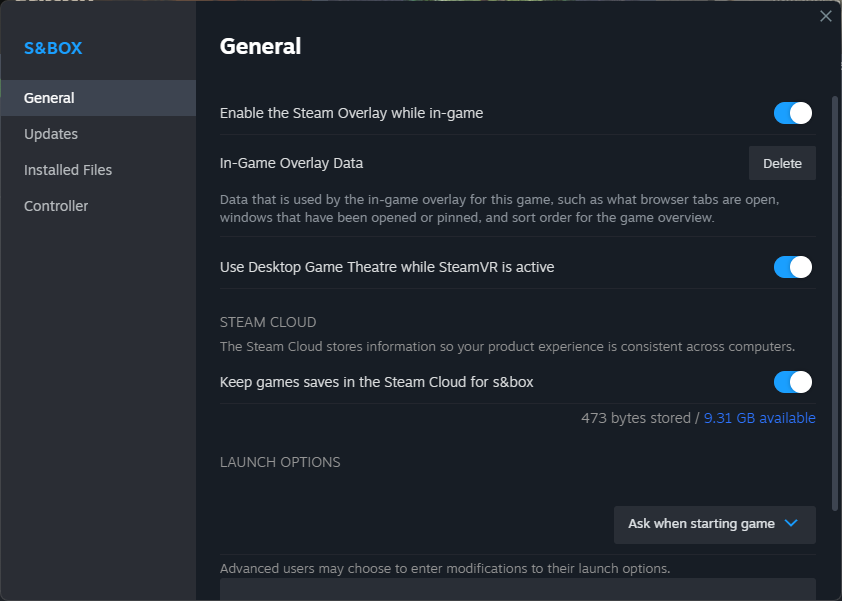The width and height of the screenshot is (842, 601).
Task: Click the S&BOX title in sidebar
Action: click(x=53, y=48)
